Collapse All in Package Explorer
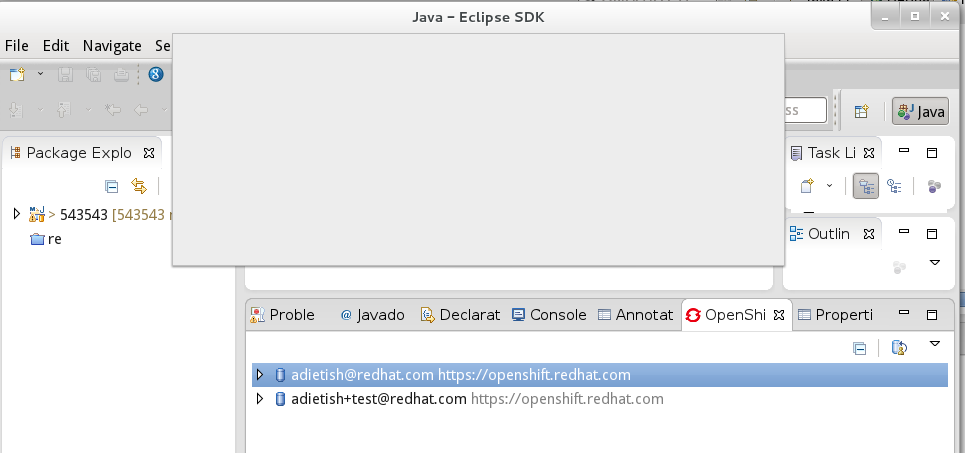The height and width of the screenshot is (453, 965). click(x=111, y=186)
